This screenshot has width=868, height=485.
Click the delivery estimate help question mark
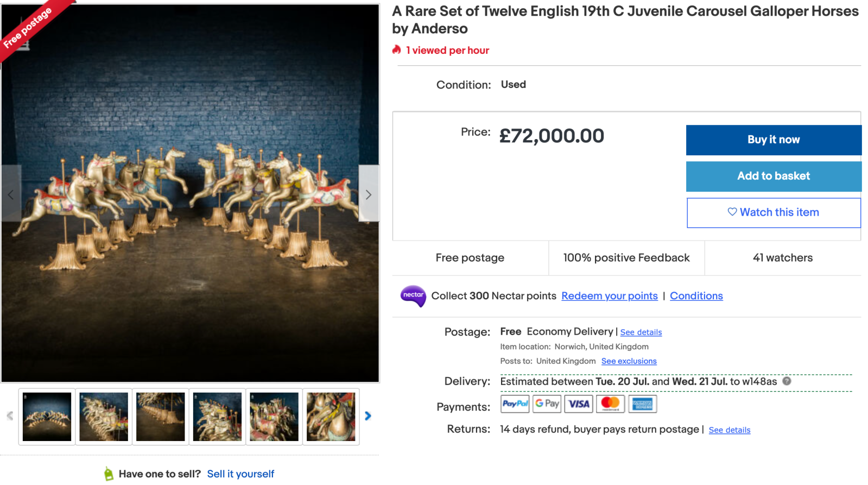787,381
